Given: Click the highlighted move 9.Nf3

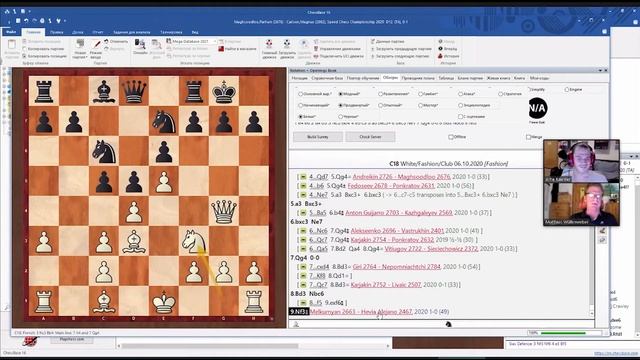Looking at the screenshot, I should [x=299, y=311].
